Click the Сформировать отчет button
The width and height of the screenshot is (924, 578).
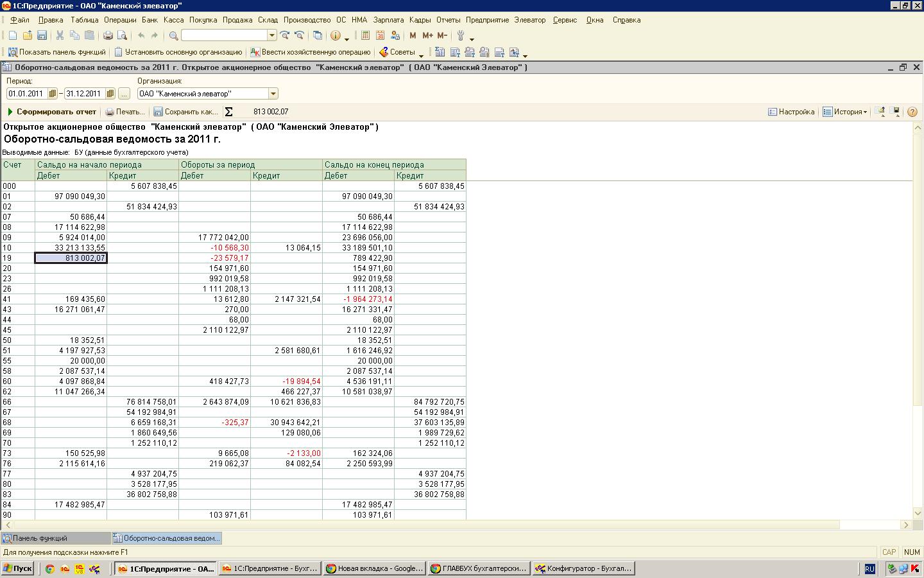[51, 112]
